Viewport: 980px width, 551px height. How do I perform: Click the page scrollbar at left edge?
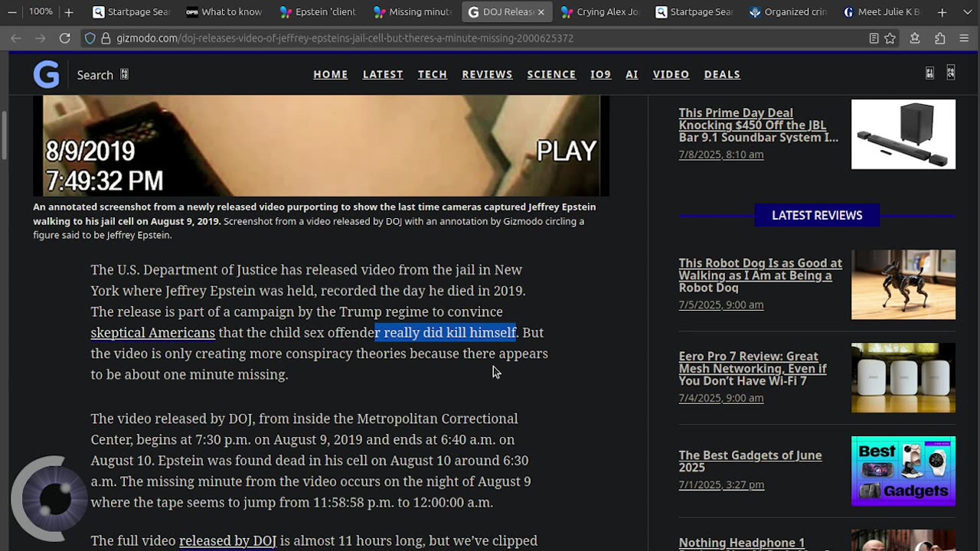(5, 135)
